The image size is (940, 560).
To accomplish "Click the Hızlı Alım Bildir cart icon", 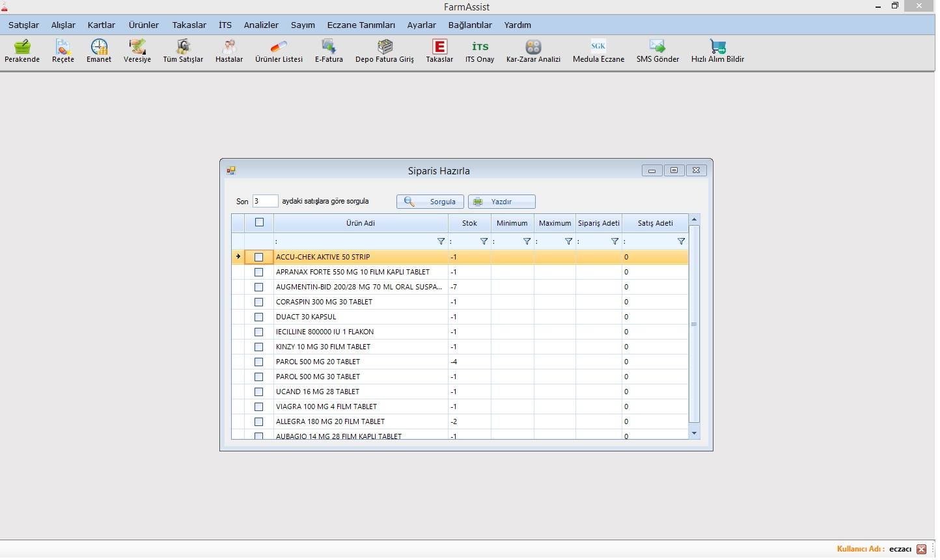I will (x=717, y=47).
